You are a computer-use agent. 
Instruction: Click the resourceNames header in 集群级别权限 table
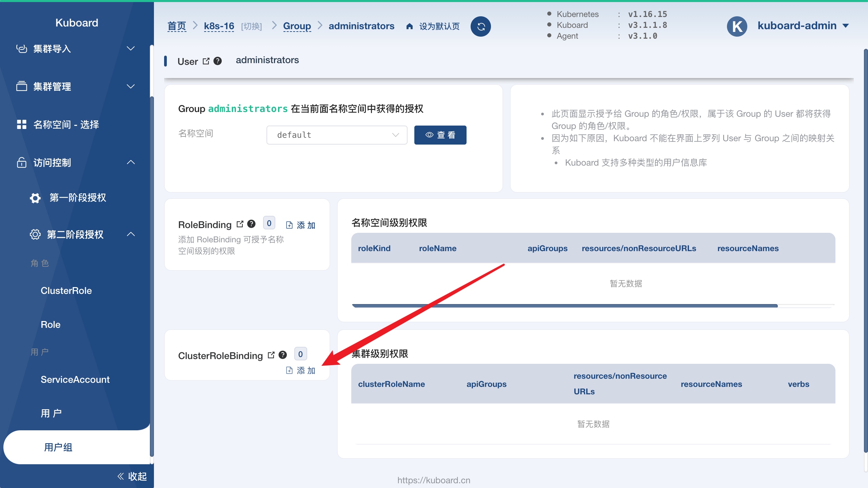click(711, 384)
